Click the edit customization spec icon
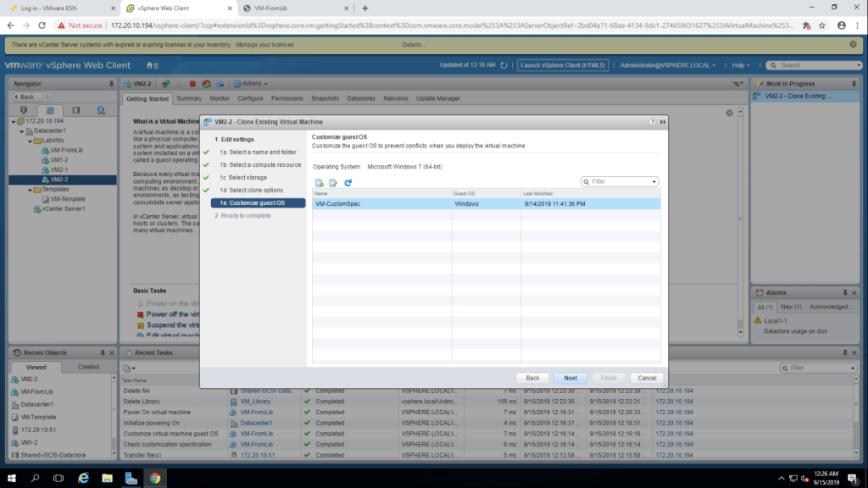Image resolution: width=868 pixels, height=488 pixels. 333,182
